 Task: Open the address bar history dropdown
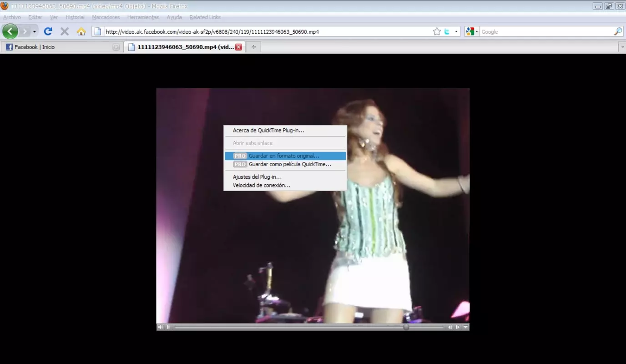[x=456, y=32]
